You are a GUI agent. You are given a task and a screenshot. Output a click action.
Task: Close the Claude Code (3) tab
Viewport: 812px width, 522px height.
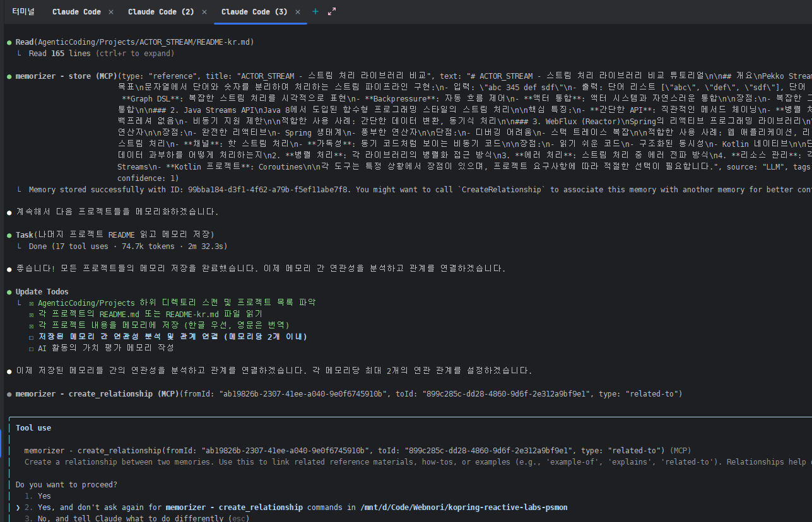pyautogui.click(x=298, y=12)
